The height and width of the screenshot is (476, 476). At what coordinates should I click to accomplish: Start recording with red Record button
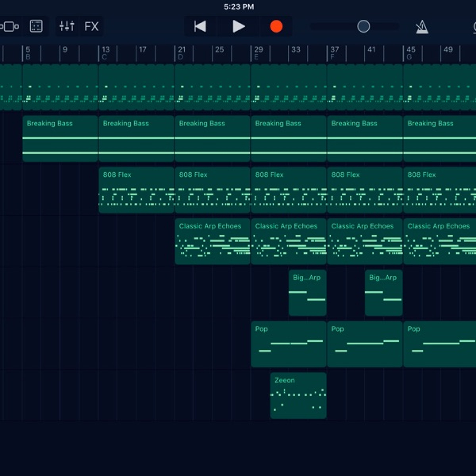pos(276,26)
